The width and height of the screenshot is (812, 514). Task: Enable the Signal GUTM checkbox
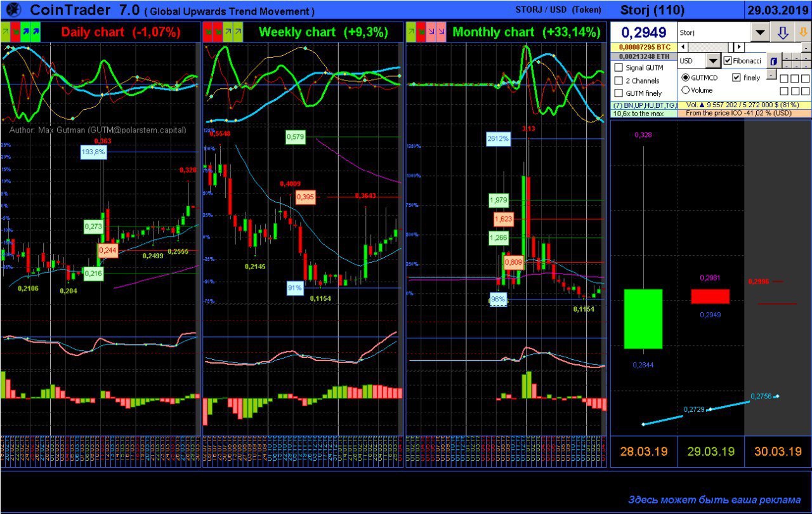coord(619,67)
